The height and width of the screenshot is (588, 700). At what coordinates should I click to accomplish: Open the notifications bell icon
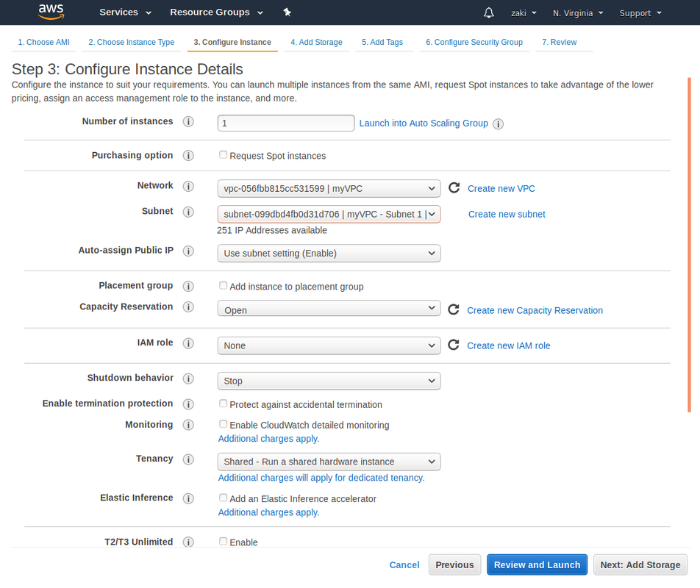tap(488, 12)
